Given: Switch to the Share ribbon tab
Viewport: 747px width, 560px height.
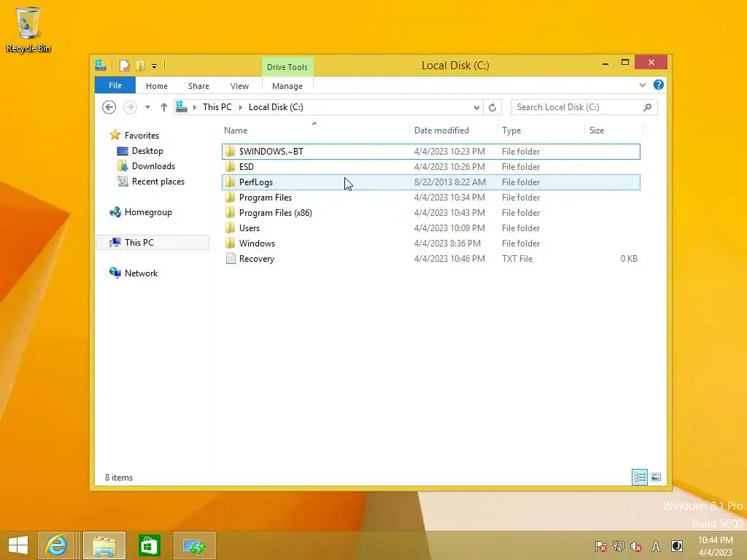Looking at the screenshot, I should click(x=198, y=86).
